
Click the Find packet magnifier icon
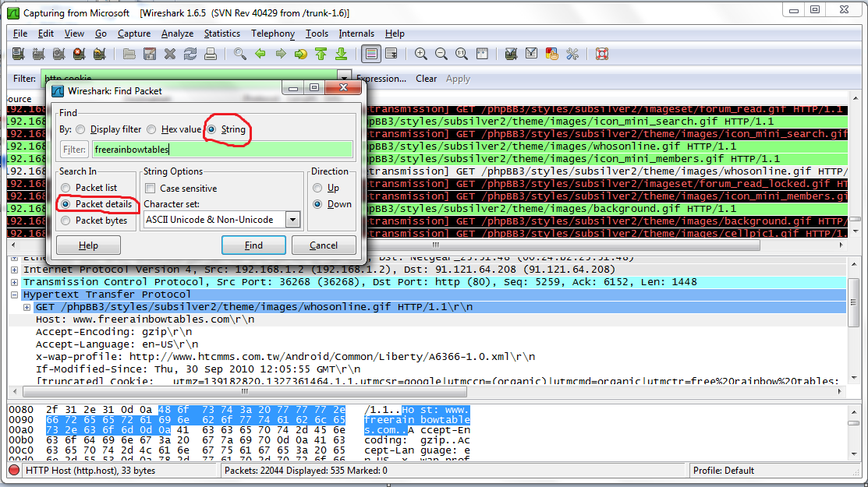click(239, 54)
